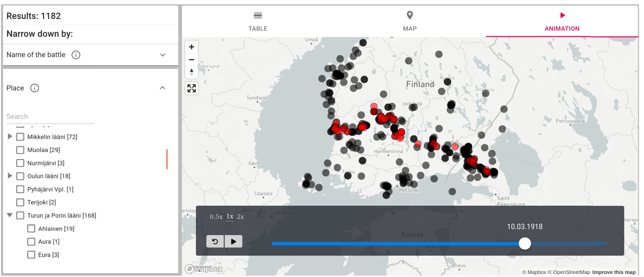The height and width of the screenshot is (277, 644).
Task: Toggle fullscreen map view
Action: click(191, 88)
